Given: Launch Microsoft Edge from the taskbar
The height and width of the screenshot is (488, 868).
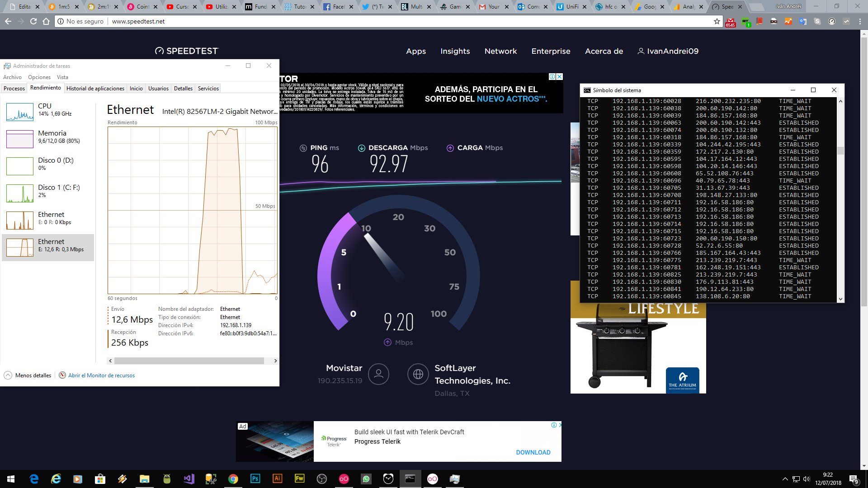Looking at the screenshot, I should pyautogui.click(x=34, y=479).
